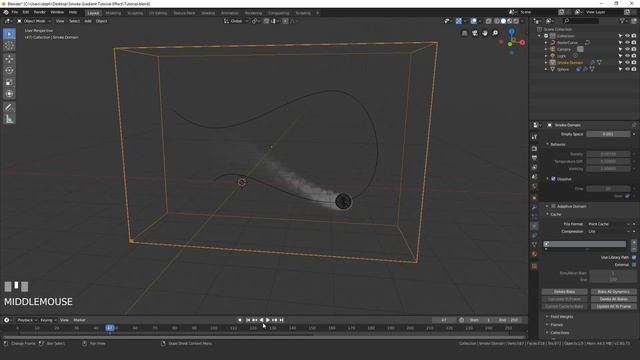The image size is (640, 360).
Task: Toggle the Slow checkbox under Dissolve
Action: pos(627,196)
